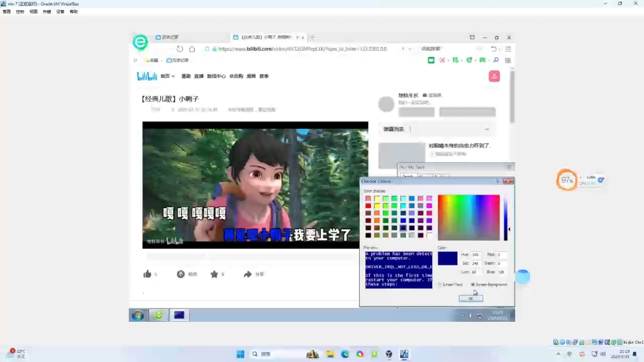Click the pink upload button on bilibili
The height and width of the screenshot is (362, 644).
tap(494, 76)
